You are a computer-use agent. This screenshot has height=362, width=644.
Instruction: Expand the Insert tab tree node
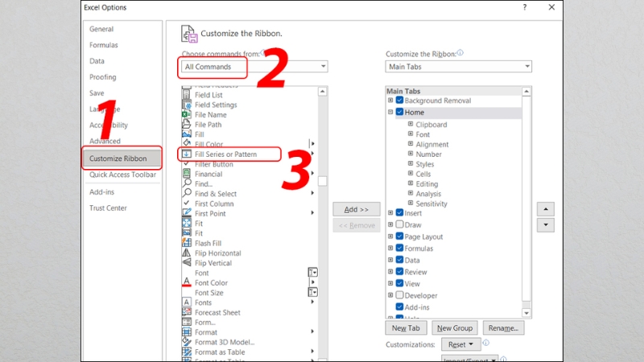(390, 213)
